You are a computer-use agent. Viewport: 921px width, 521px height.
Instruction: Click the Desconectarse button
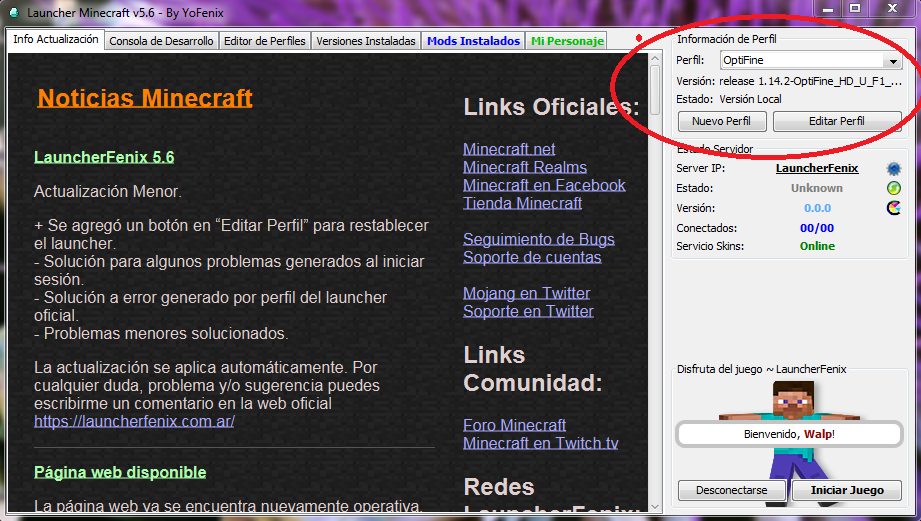pyautogui.click(x=732, y=490)
